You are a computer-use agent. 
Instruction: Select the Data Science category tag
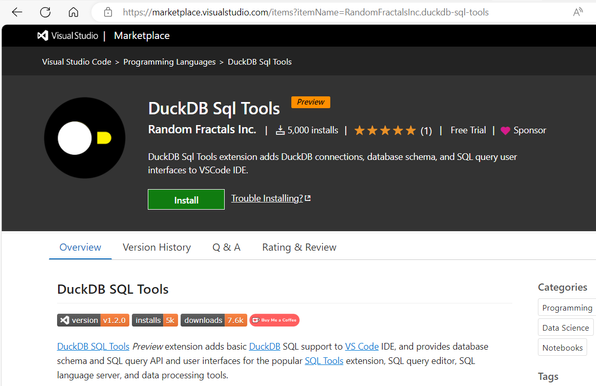click(x=565, y=328)
